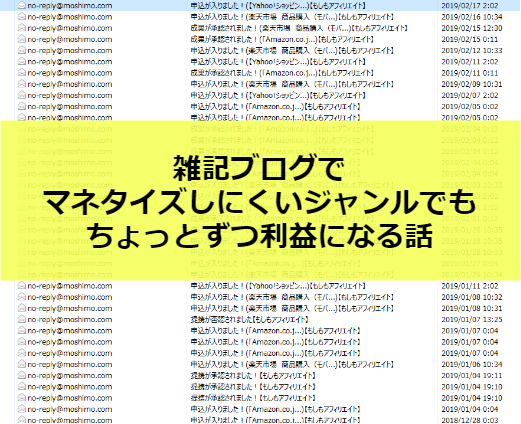This screenshot has height=424, width=521.
Task: Click envelope icon of 2019/01/06 10:34 email
Action: coord(22,364)
